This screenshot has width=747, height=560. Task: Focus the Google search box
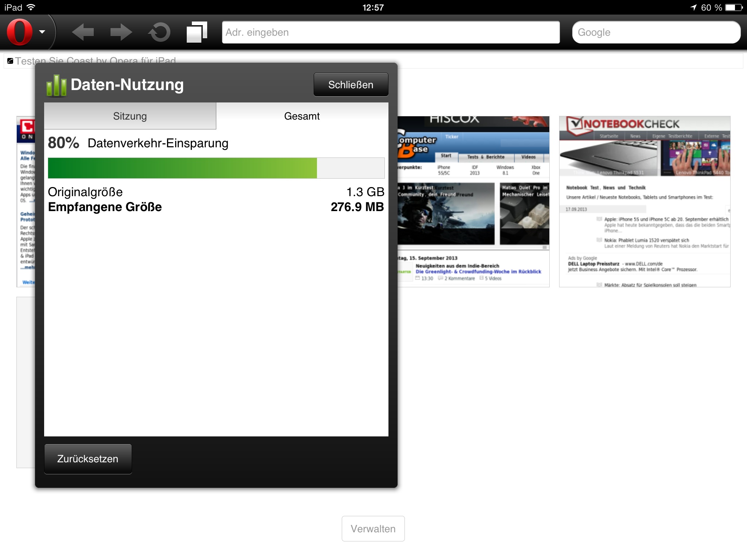[x=656, y=32]
